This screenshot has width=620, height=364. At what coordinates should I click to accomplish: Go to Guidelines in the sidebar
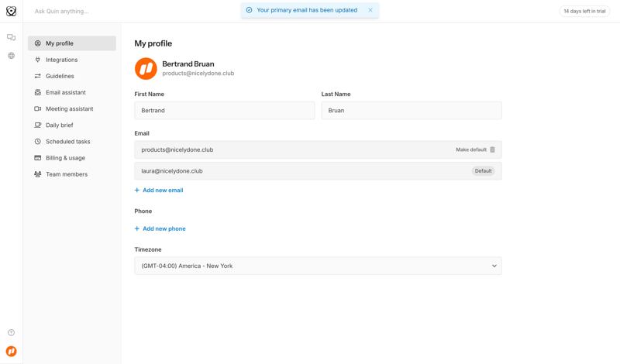point(60,76)
